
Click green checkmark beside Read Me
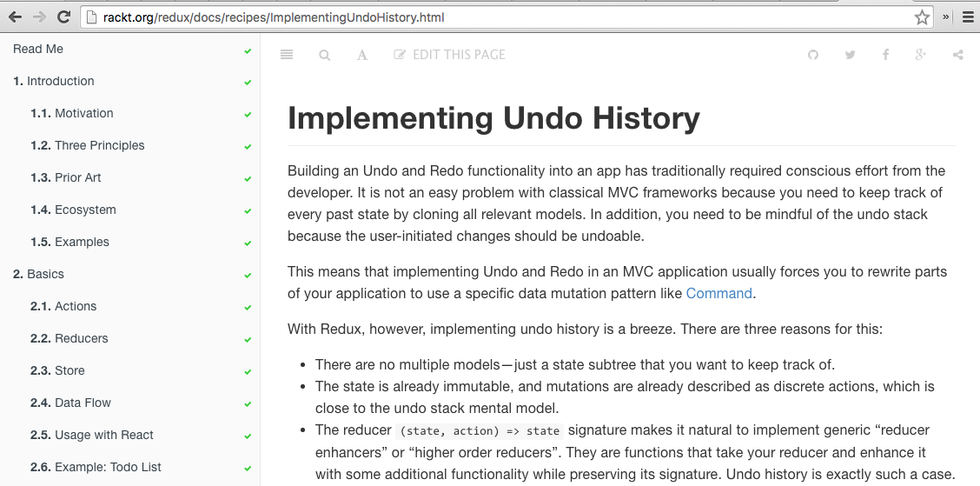pyautogui.click(x=248, y=50)
